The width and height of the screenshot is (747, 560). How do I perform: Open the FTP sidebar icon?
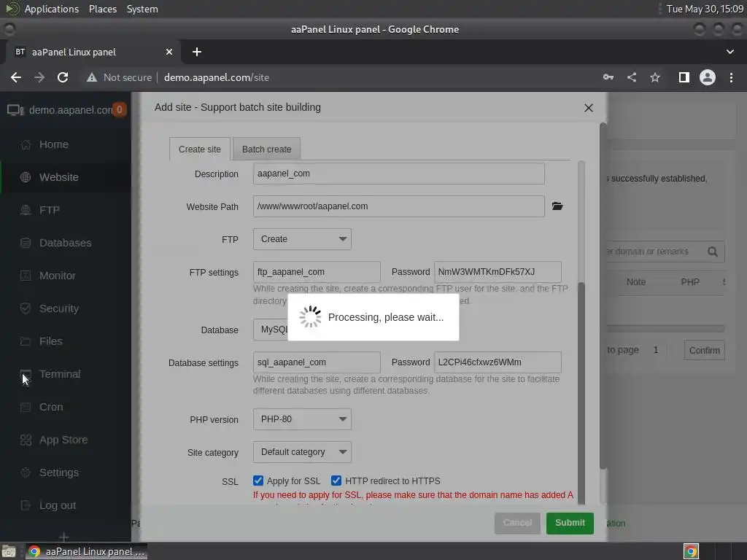(26, 211)
